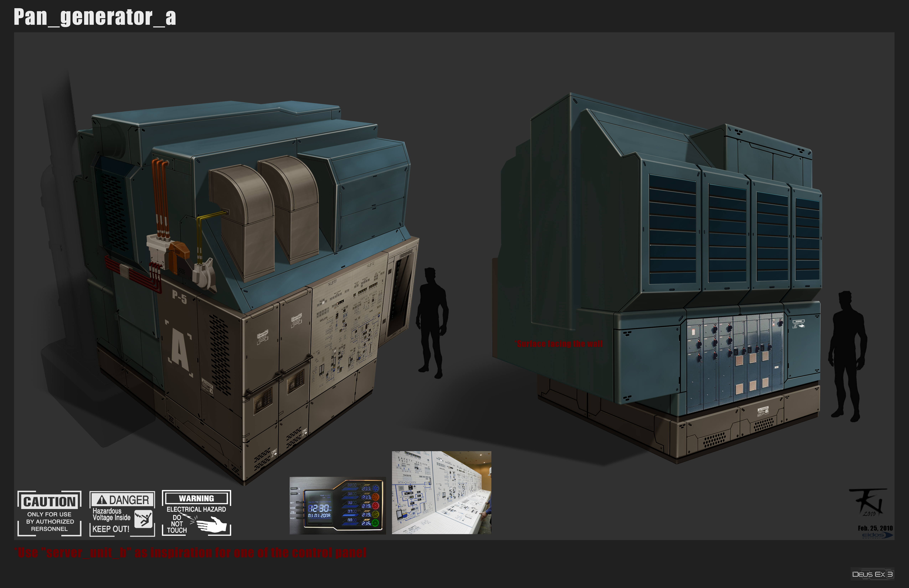This screenshot has height=588, width=909.
Task: Click the red server_unit_b inspiration note
Action: coord(191,553)
